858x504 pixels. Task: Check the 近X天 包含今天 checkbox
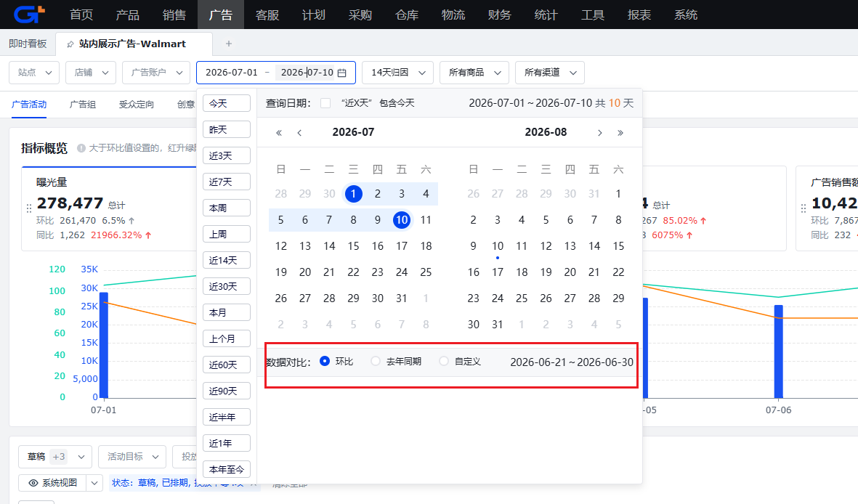[325, 103]
